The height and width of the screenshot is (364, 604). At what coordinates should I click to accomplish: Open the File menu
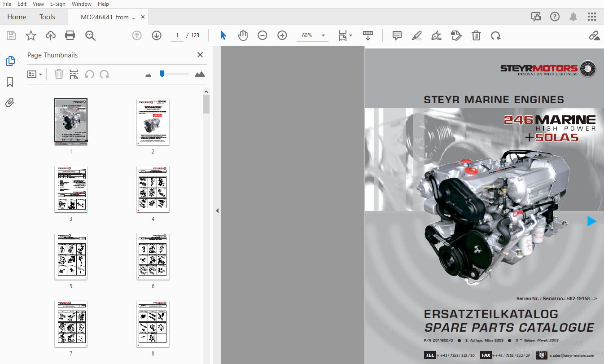7,4
